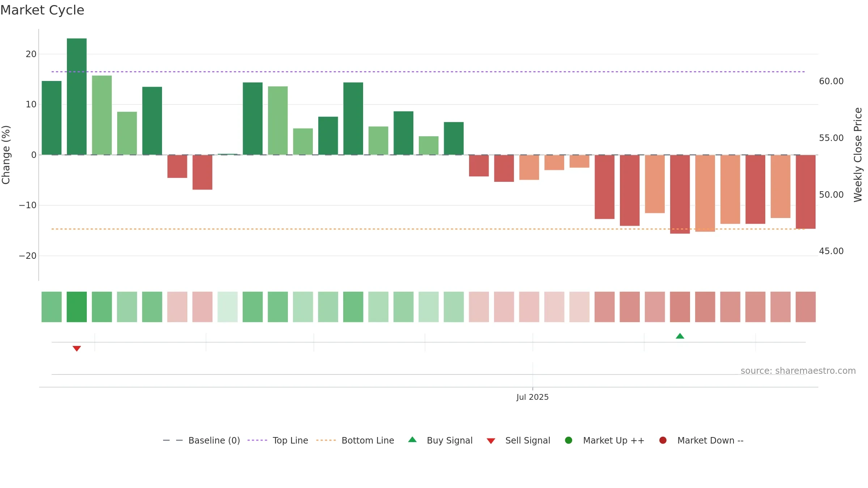Toggle the Bottom Line legend entry
The width and height of the screenshot is (868, 488).
tap(355, 440)
